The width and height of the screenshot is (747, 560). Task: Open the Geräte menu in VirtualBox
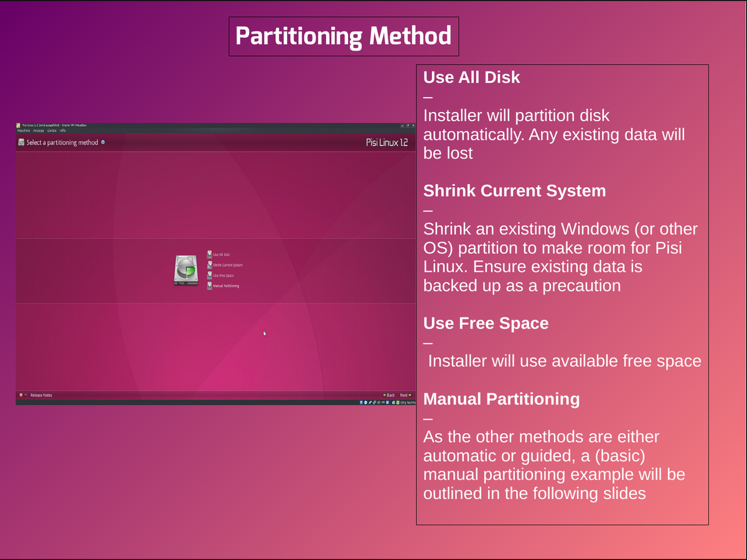tap(52, 131)
